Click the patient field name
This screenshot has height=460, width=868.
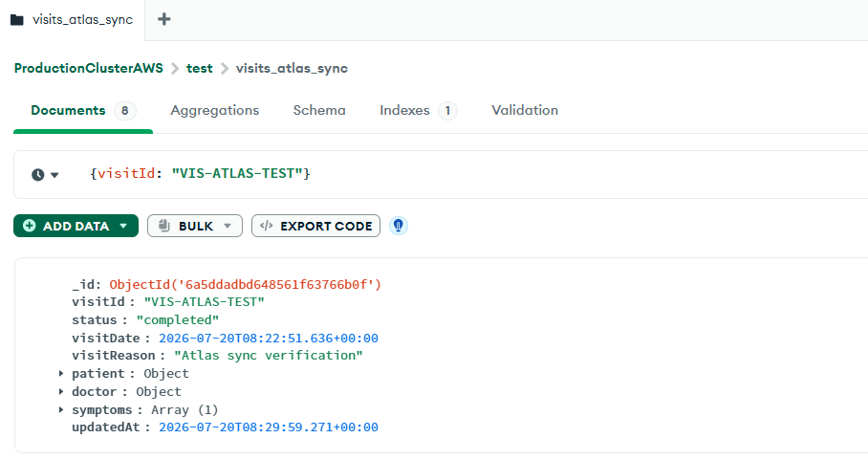point(98,374)
